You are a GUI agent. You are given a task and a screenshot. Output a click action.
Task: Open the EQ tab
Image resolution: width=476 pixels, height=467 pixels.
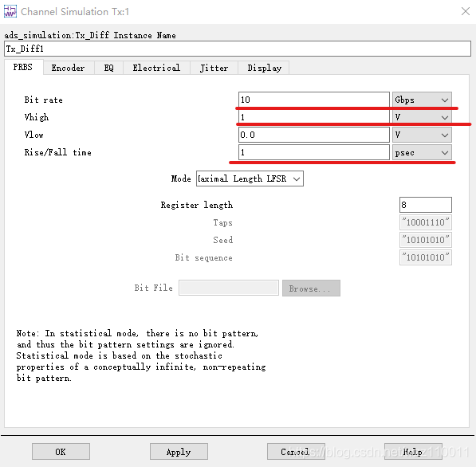pos(108,68)
